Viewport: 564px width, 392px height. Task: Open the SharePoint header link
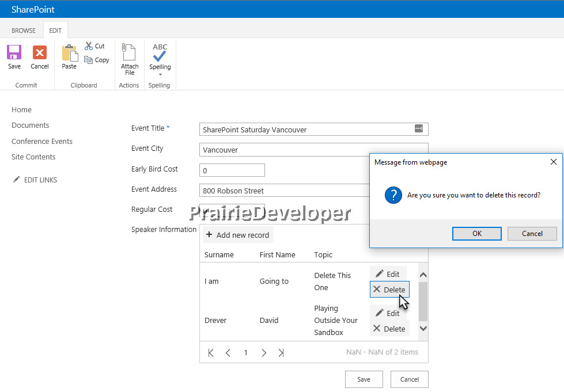33,9
